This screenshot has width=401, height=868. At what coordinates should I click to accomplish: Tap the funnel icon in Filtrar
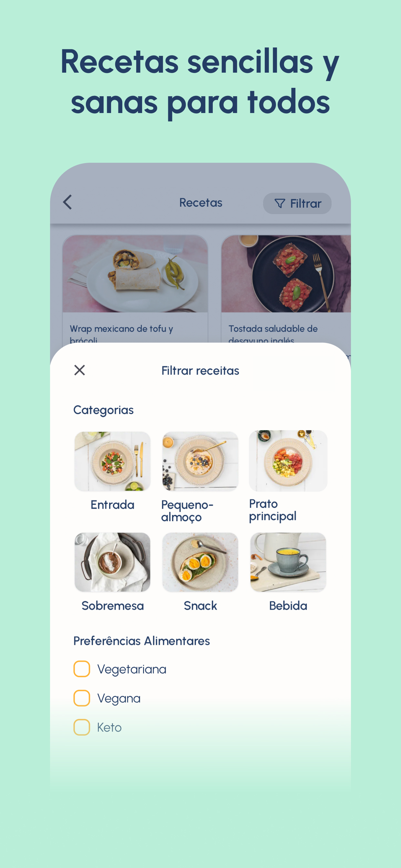click(280, 203)
